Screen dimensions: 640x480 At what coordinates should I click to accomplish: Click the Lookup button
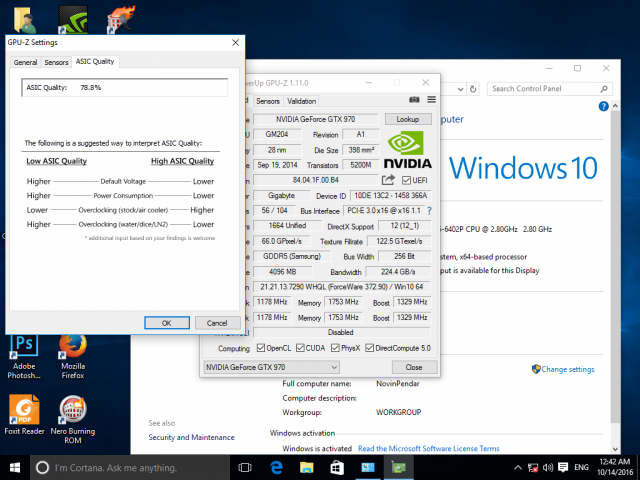point(408,119)
